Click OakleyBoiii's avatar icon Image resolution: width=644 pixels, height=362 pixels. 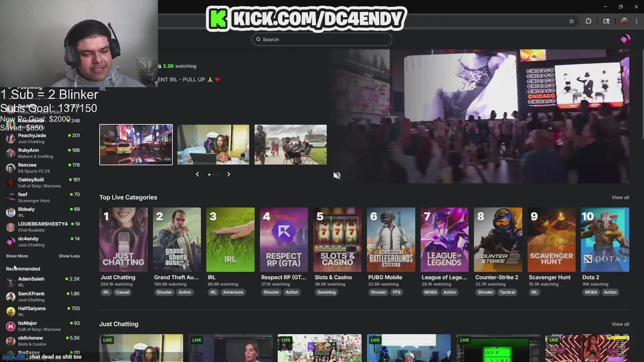[11, 183]
